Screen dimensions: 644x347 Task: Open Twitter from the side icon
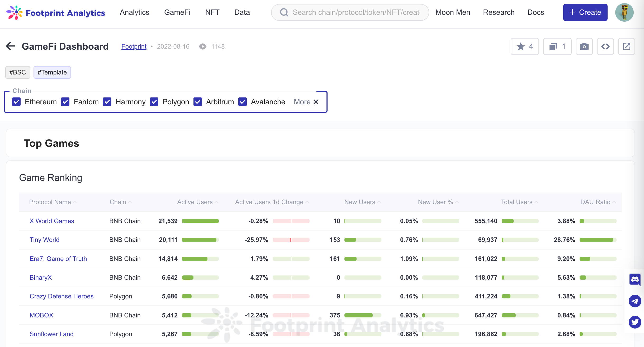[635, 322]
